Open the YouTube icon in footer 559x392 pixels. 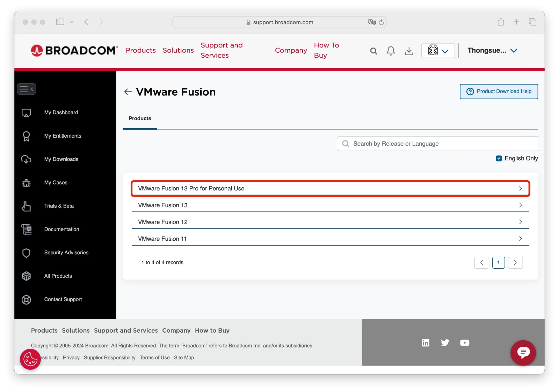point(465,343)
